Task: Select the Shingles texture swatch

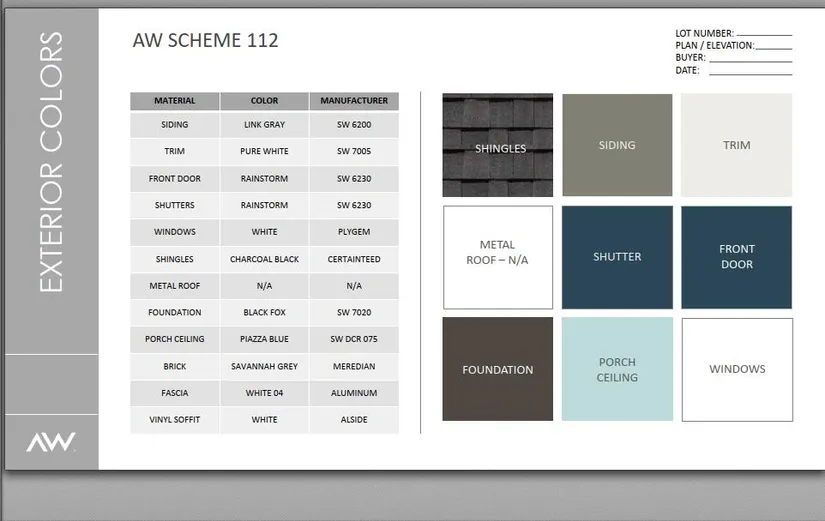Action: pos(498,145)
